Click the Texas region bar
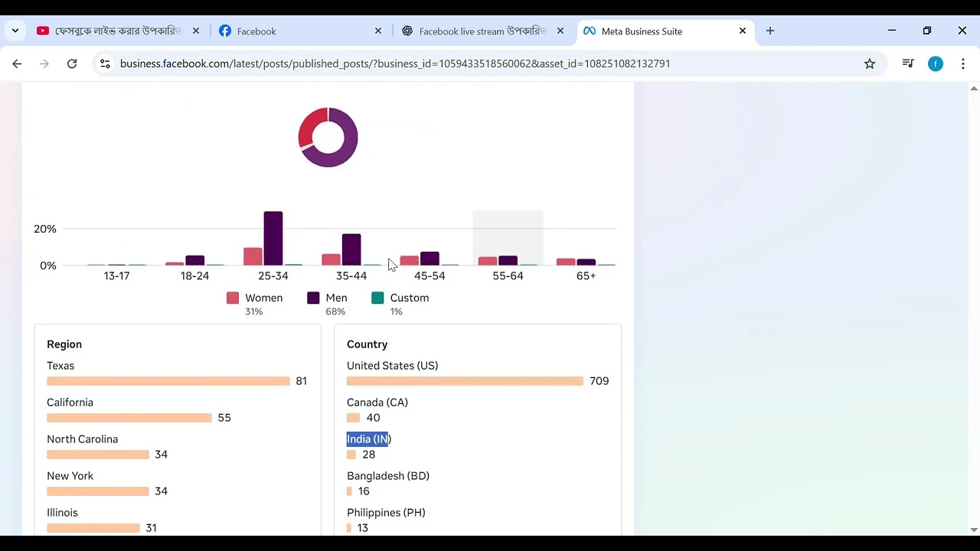 [x=168, y=381]
